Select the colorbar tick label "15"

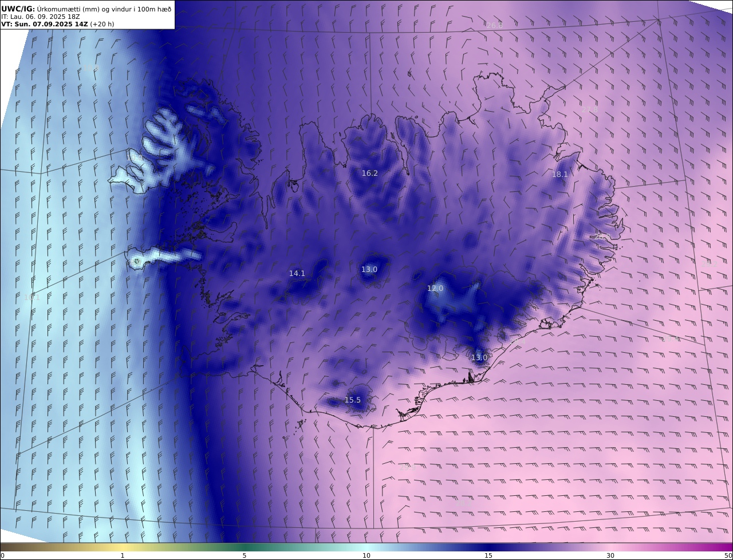coord(488,555)
